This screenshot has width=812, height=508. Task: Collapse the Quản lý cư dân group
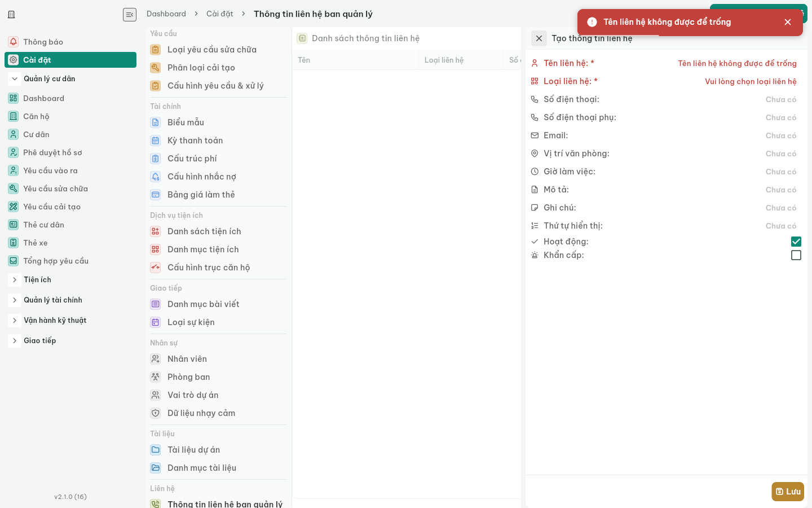tap(15, 79)
